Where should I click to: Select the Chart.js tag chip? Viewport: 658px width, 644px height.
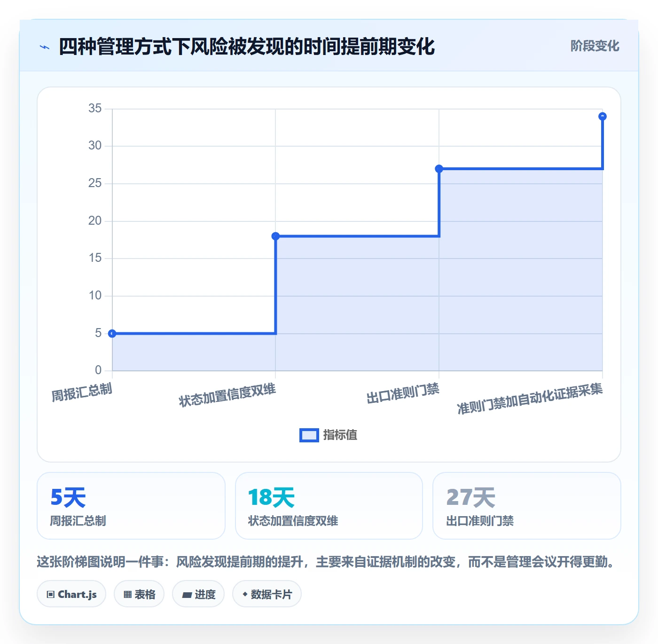(x=71, y=594)
